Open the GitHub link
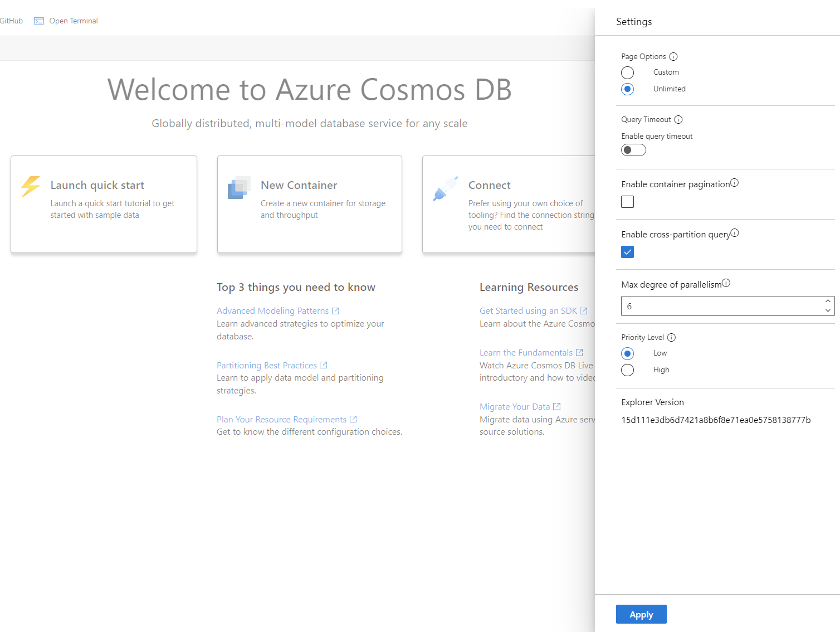Screen dimensions: 840x632 pyautogui.click(x=11, y=21)
